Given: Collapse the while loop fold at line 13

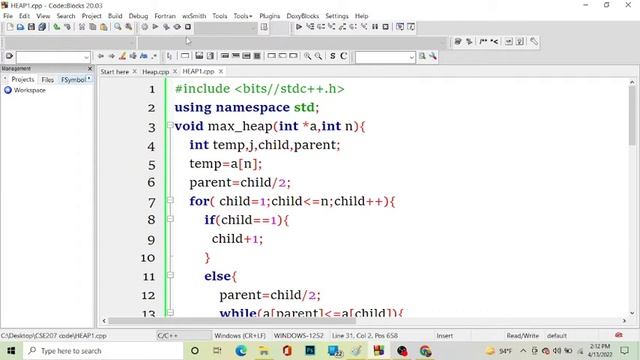Looking at the screenshot, I should click(x=170, y=313).
